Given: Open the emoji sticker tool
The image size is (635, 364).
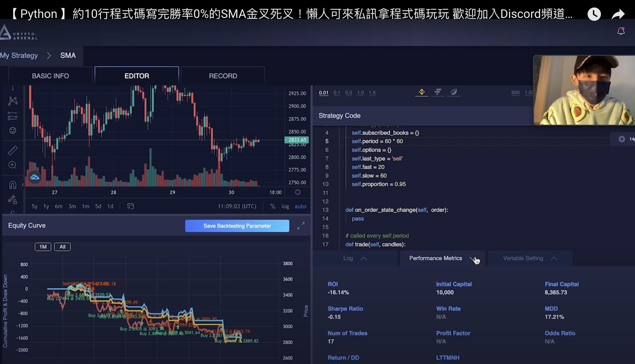Looking at the screenshot, I should click(13, 130).
